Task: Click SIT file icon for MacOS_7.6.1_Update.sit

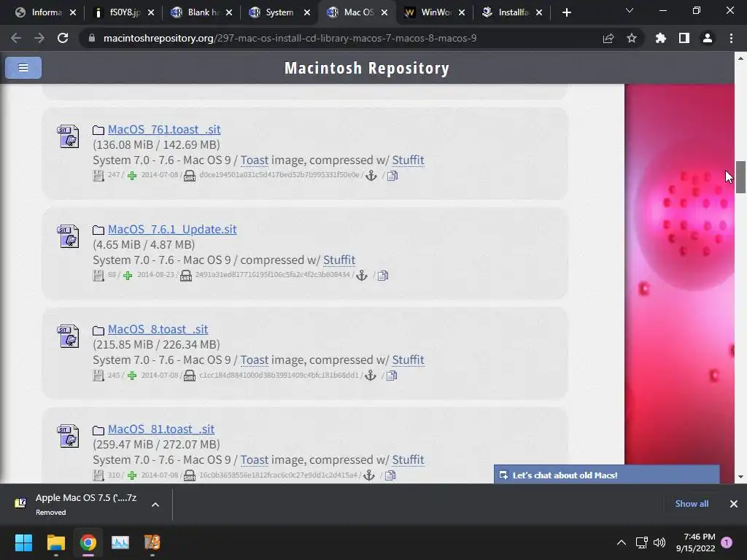Action: 69,236
